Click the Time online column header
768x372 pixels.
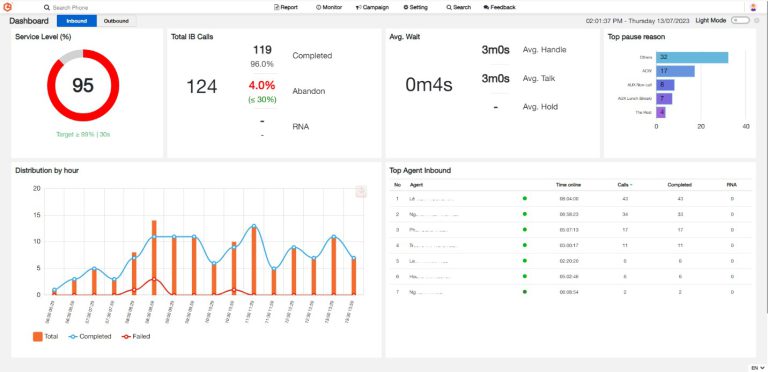click(x=568, y=185)
